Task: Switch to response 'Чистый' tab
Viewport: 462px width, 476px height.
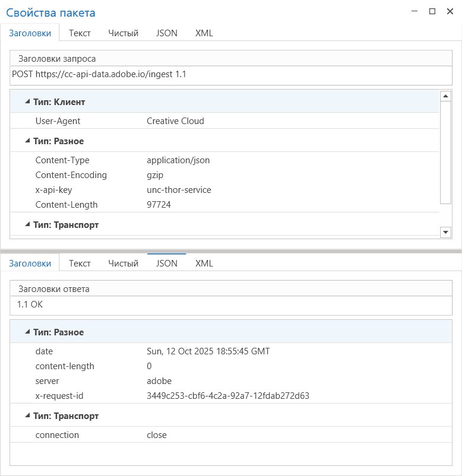Action: click(123, 264)
